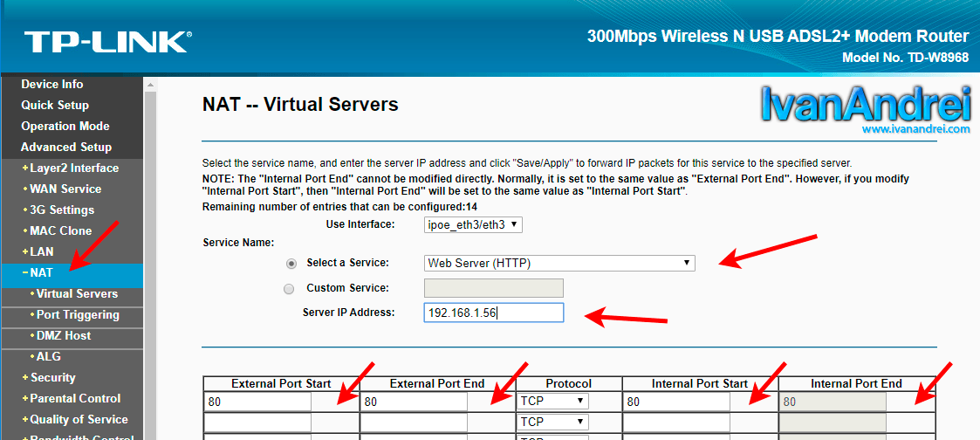The image size is (980, 440).
Task: Expand the LAN menu
Action: coord(41,252)
